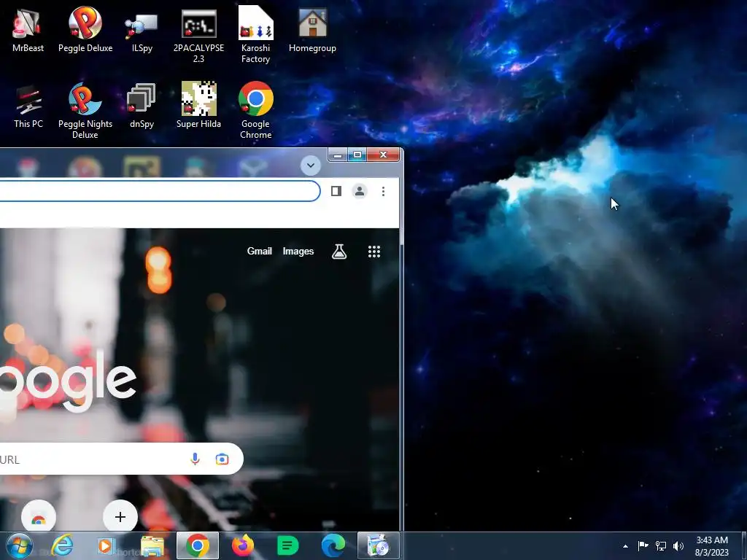Start a voice search with the microphone

pos(195,459)
